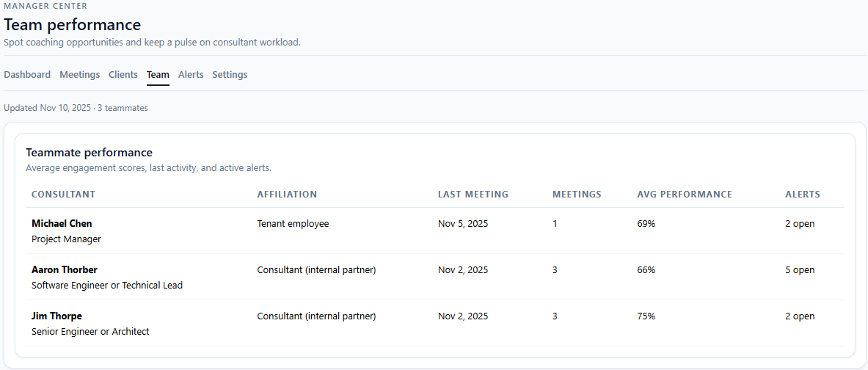View Aaron Thorber's 5 open alerts
The height and width of the screenshot is (370, 868).
[x=800, y=270]
